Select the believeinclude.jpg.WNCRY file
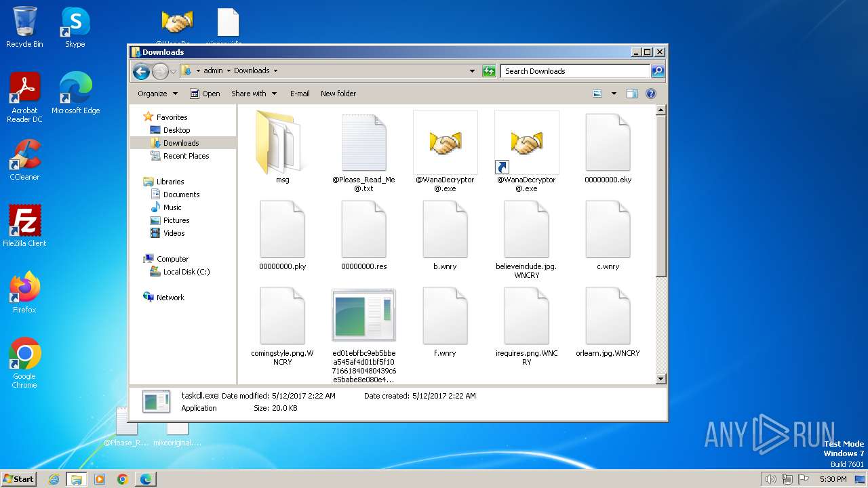 pos(526,239)
